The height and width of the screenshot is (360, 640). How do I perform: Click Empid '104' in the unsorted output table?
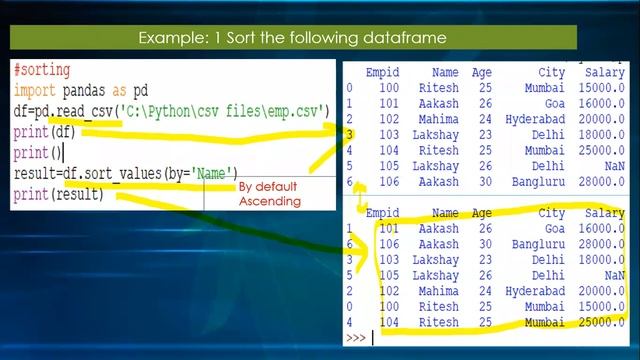(389, 150)
